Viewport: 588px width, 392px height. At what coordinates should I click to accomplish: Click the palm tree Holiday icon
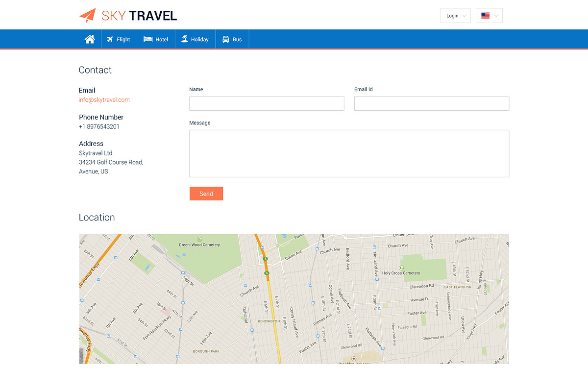[185, 39]
